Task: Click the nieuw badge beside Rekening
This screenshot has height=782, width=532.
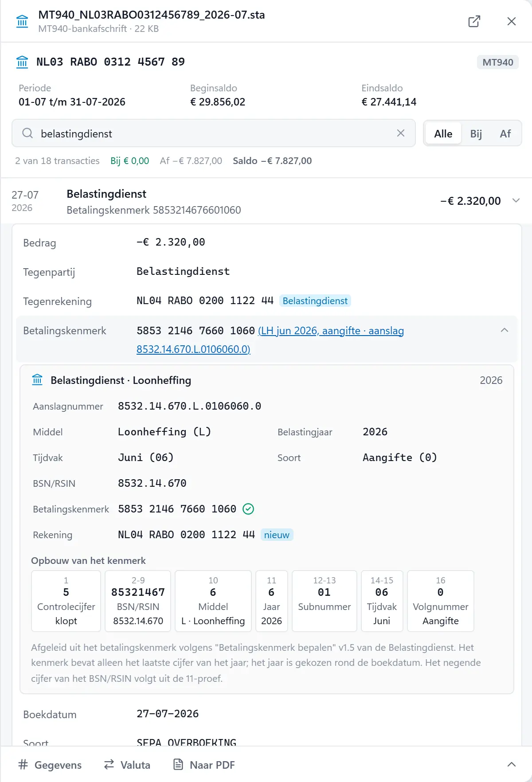Action: (x=277, y=535)
